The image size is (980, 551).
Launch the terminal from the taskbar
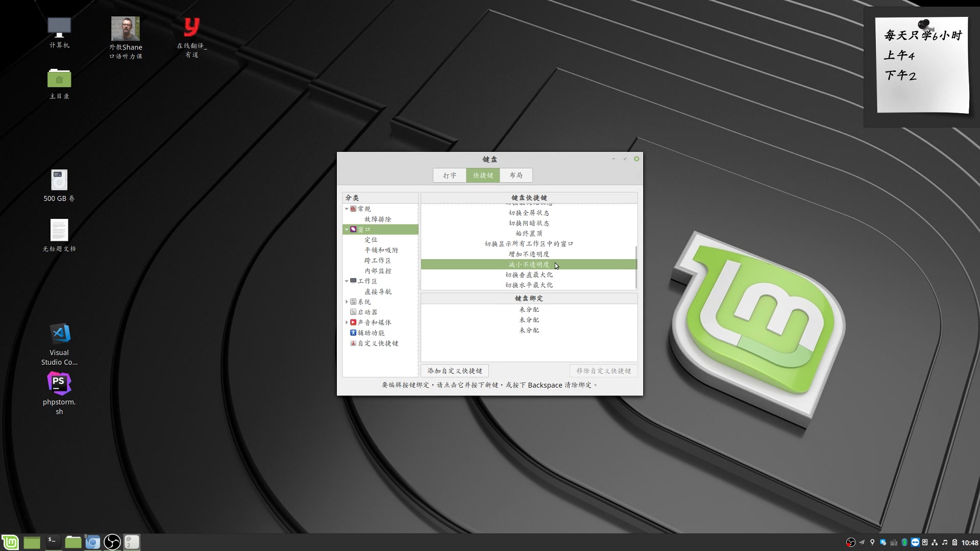pos(52,542)
